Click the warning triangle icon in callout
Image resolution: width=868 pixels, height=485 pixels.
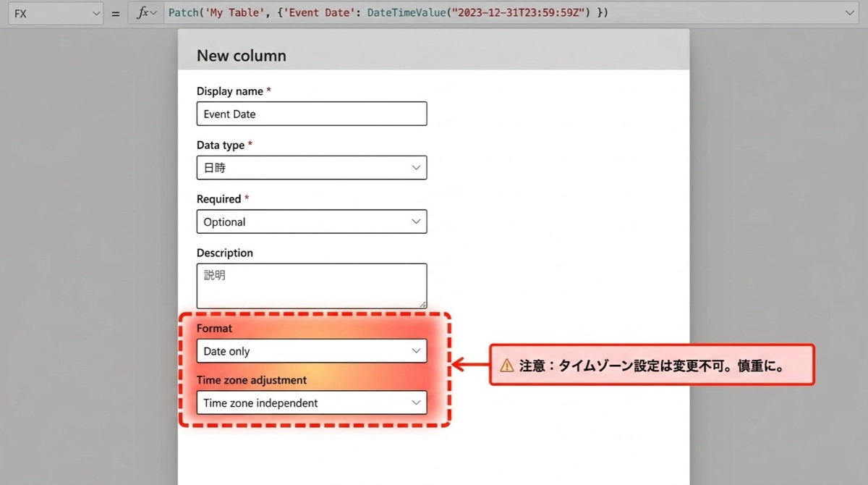coord(507,366)
